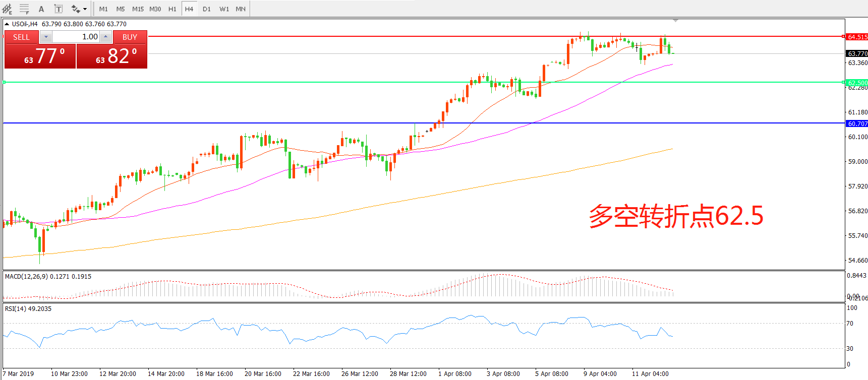
Task: Toggle the H4 timeframe button
Action: point(189,9)
